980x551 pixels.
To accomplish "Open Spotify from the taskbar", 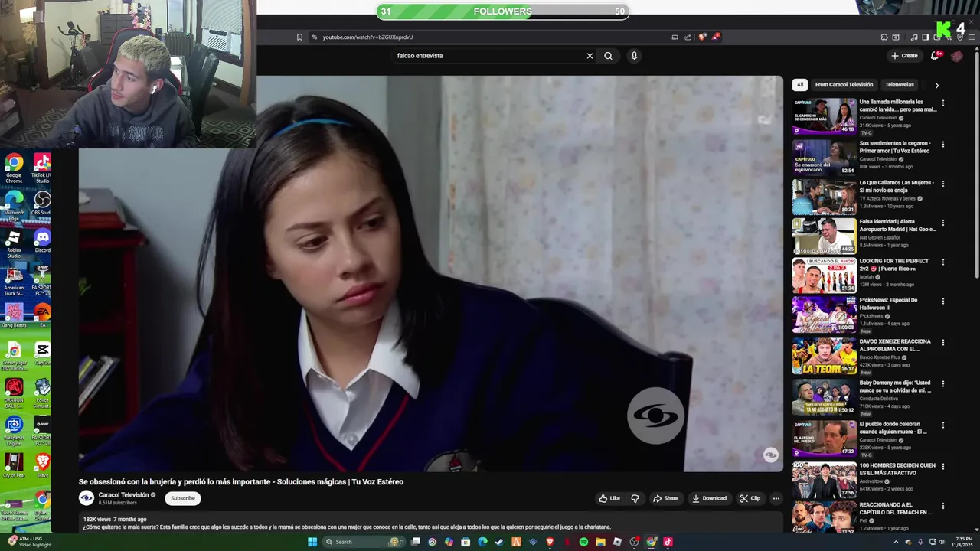I will point(583,542).
